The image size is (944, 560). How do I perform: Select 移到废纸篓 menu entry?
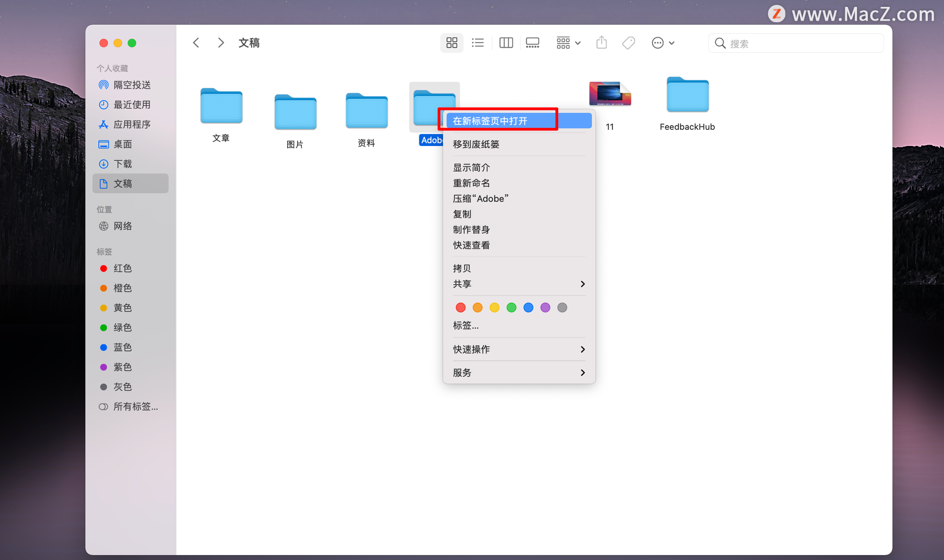point(476,145)
